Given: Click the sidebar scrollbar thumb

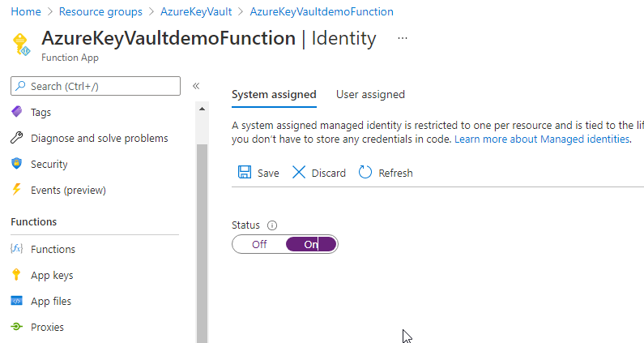Looking at the screenshot, I should pos(202,243).
